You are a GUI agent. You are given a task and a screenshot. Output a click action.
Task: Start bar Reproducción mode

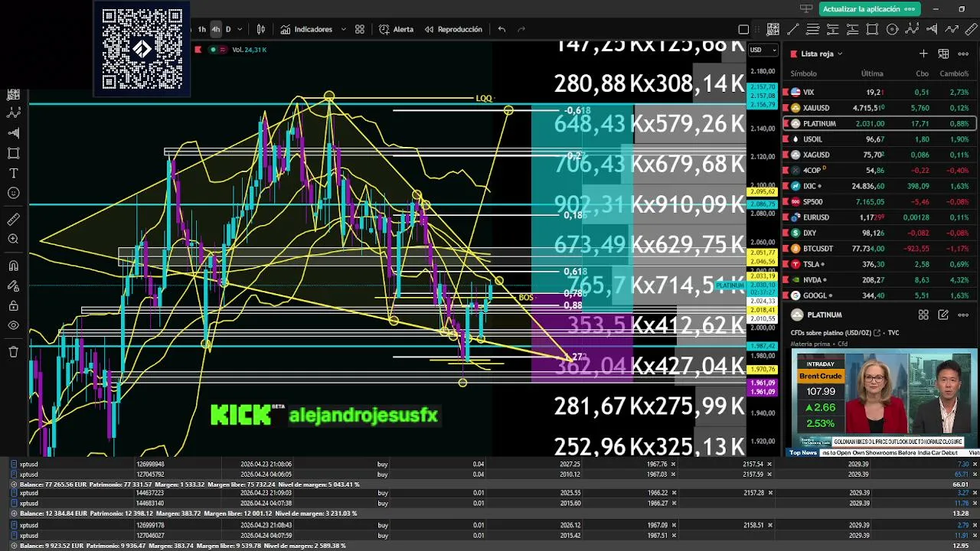(x=453, y=29)
